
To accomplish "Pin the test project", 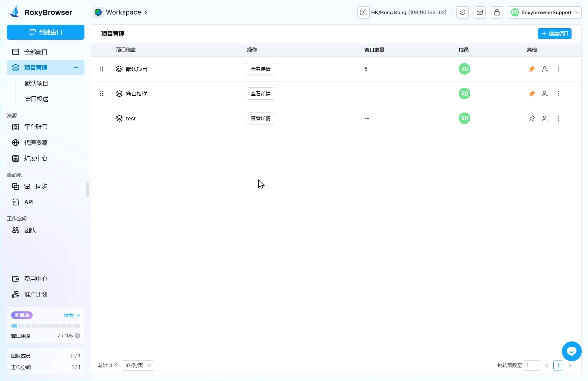I will (532, 118).
